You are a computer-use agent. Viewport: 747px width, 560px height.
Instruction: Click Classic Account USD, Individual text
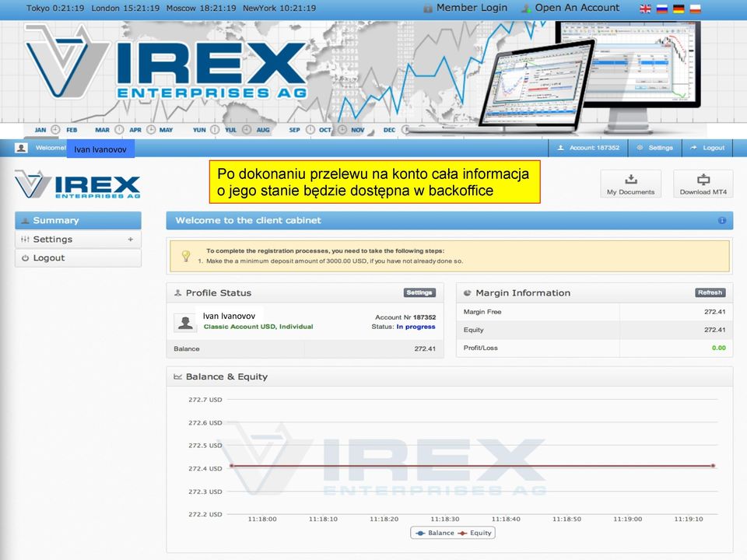258,327
